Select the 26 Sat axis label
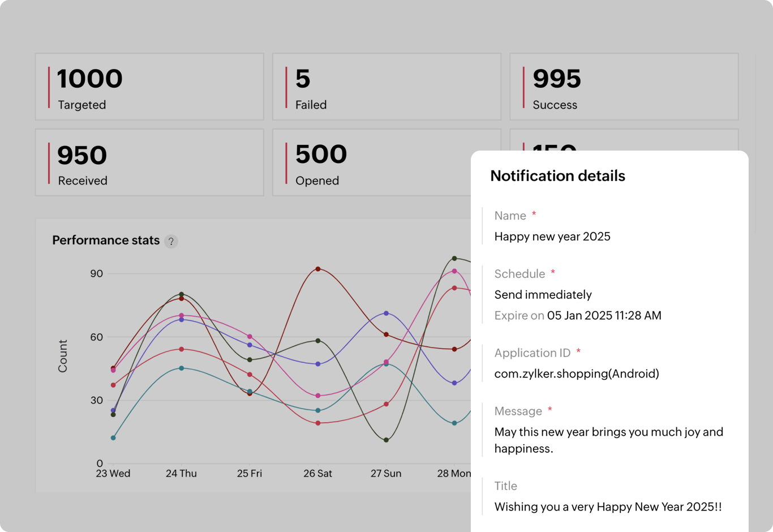The width and height of the screenshot is (773, 532). pos(317,474)
